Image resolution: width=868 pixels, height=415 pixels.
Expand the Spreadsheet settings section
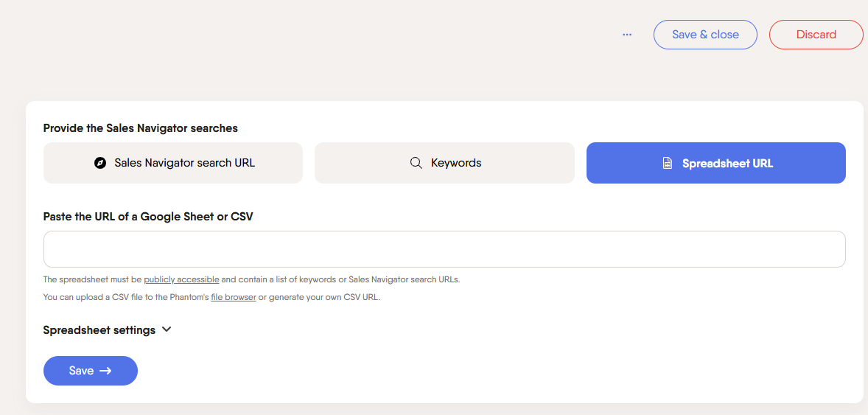[x=99, y=330]
